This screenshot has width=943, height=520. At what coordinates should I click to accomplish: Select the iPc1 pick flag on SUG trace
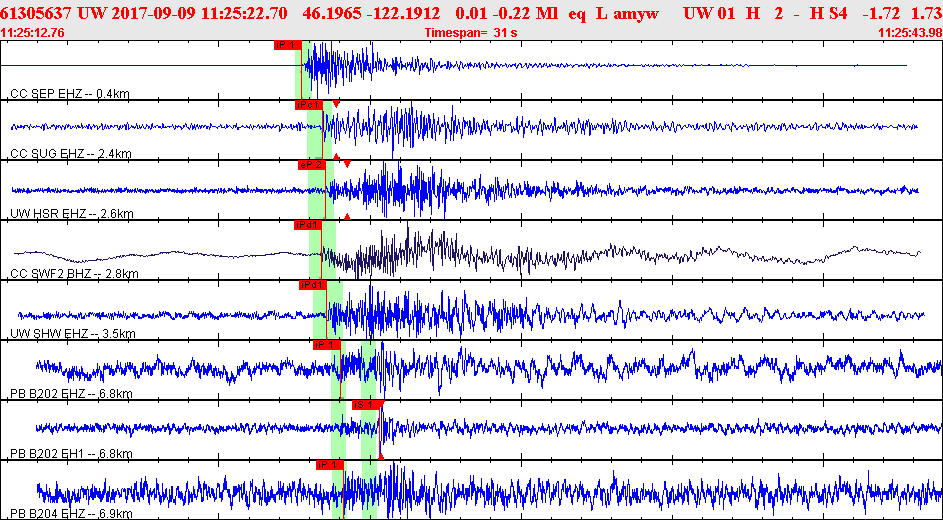coord(309,105)
